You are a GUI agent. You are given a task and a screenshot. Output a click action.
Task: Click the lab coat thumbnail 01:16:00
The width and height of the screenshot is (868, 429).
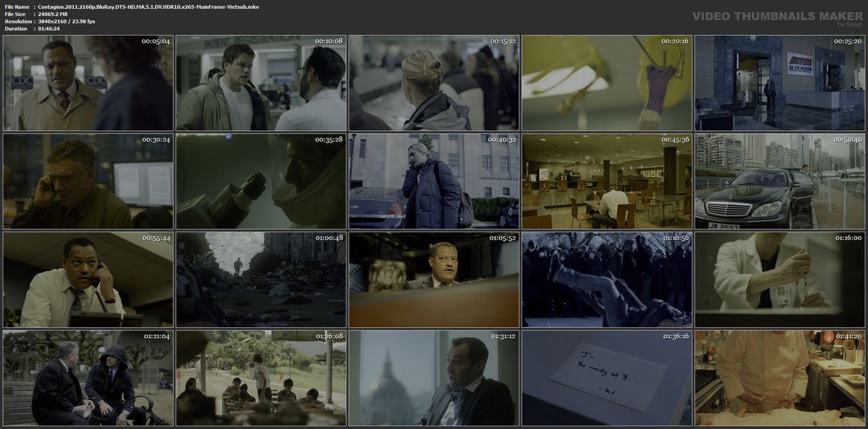tap(780, 280)
